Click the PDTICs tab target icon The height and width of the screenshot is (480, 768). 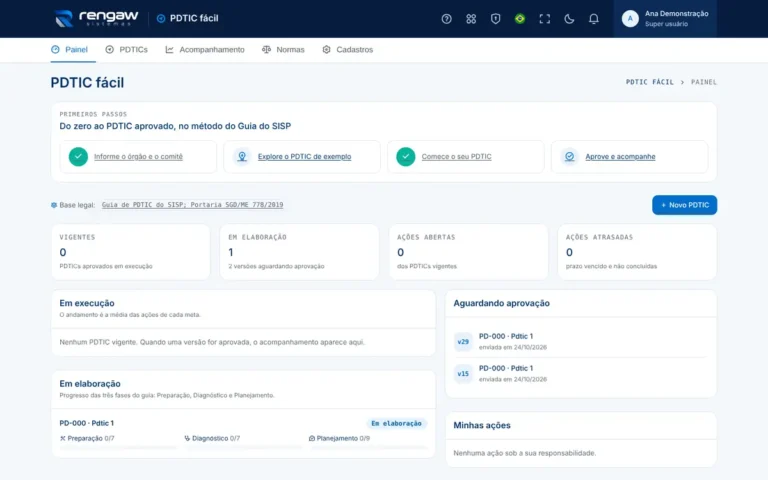pyautogui.click(x=110, y=49)
